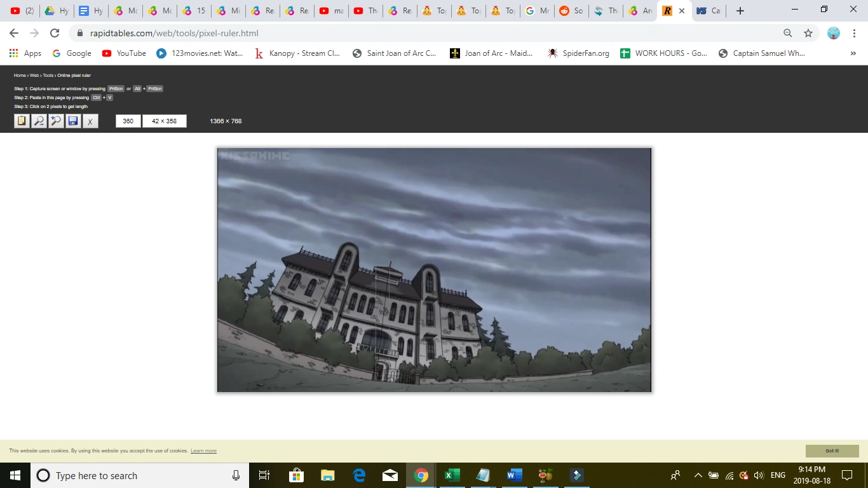Open the Chrome profile avatar
Viewport: 868px width, 488px height.
(834, 33)
